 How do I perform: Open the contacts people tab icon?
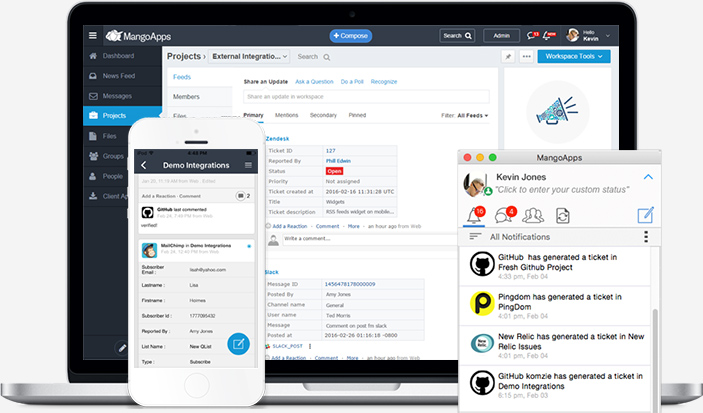533,216
